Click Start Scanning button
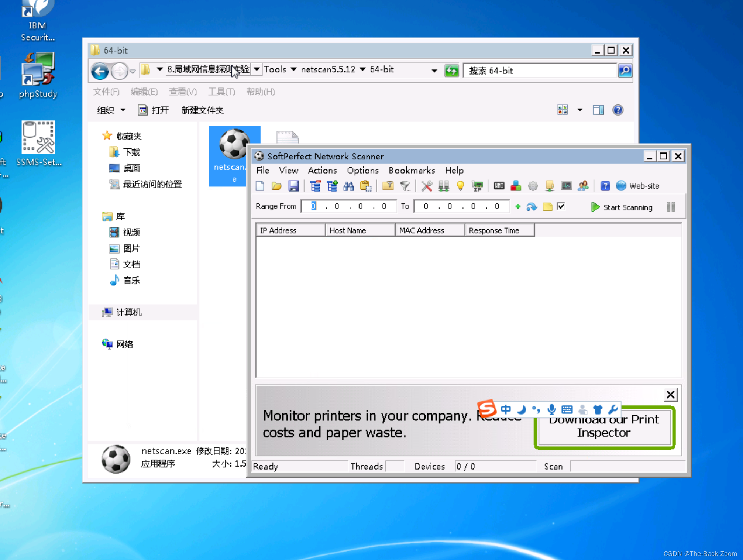 click(621, 207)
